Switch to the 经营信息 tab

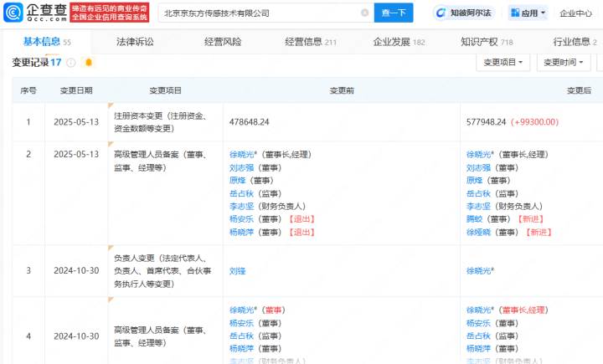point(311,42)
